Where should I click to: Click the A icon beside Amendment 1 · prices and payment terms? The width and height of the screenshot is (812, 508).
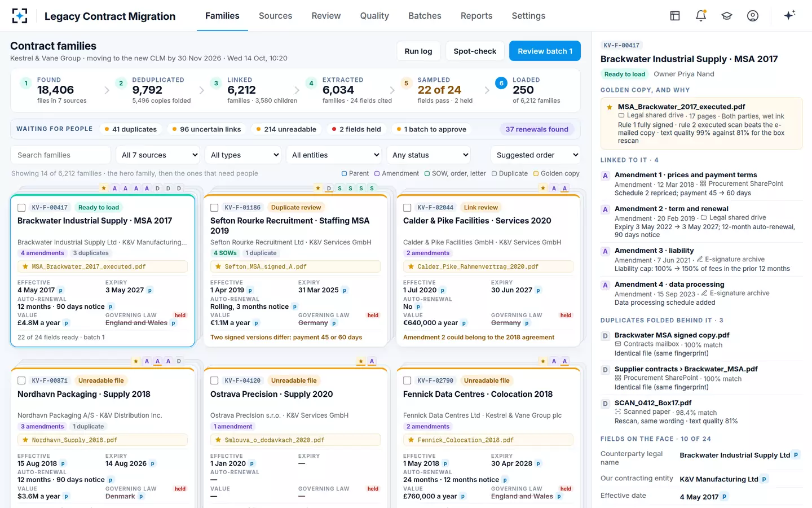click(605, 176)
